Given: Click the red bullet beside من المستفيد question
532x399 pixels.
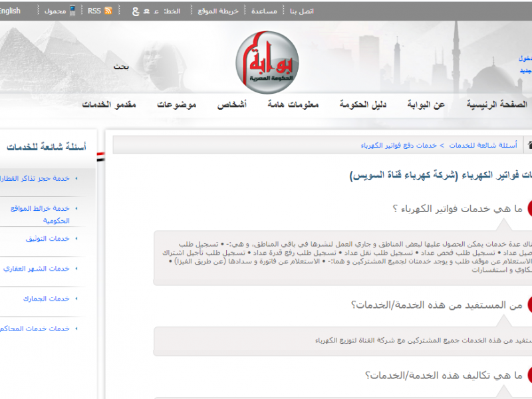Looking at the screenshot, I should pyautogui.click(x=529, y=305).
